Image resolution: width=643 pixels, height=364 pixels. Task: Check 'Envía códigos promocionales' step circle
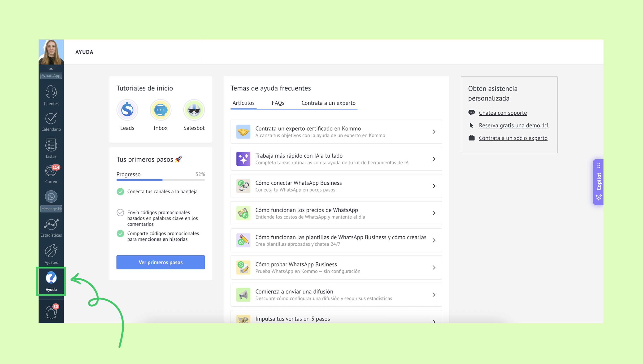click(120, 212)
